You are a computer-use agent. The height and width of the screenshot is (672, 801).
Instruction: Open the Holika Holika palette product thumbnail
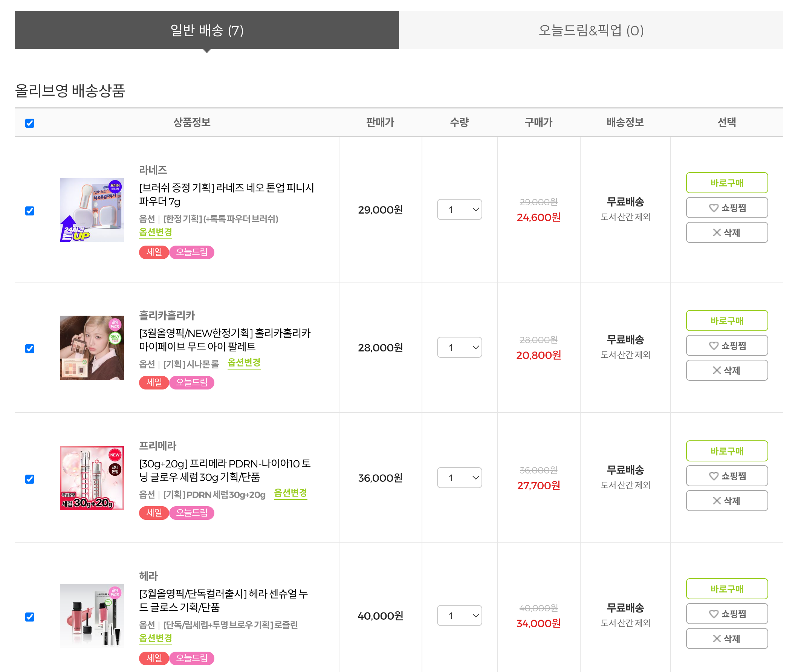(x=92, y=347)
